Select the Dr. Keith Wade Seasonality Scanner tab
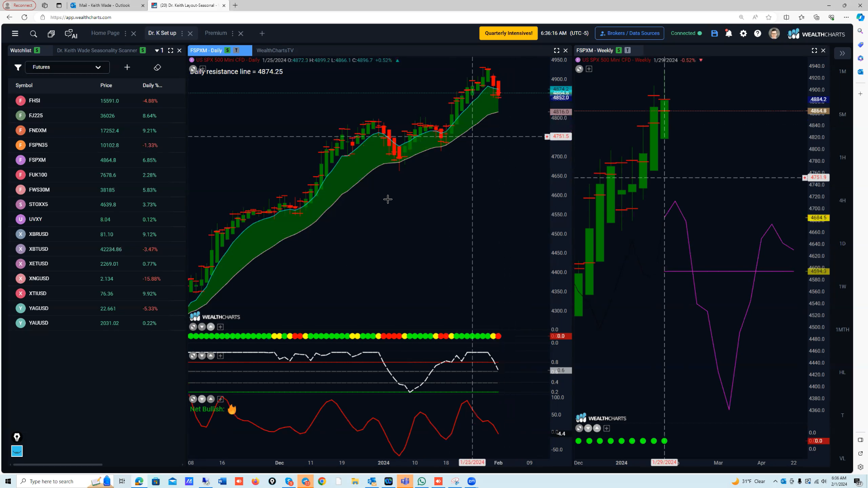Image resolution: width=868 pixels, height=488 pixels. click(97, 51)
